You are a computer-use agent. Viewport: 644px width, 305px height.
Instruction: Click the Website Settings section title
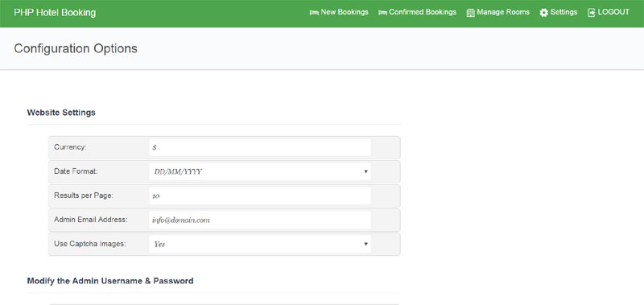61,113
